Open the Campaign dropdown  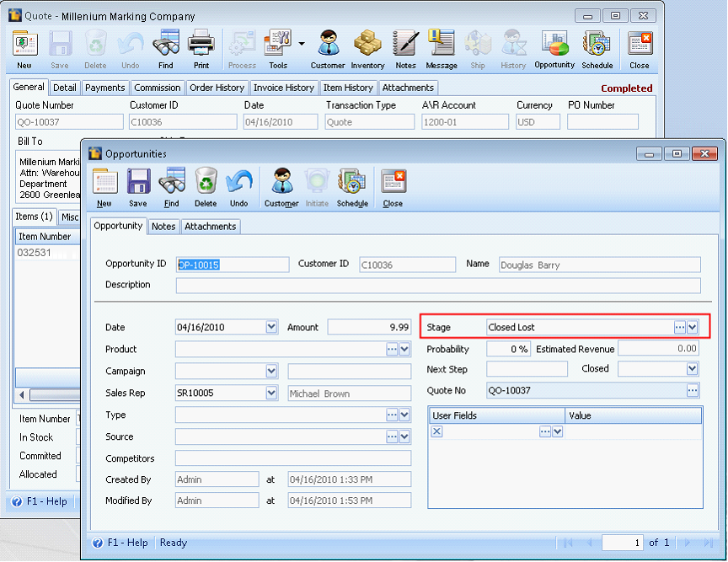coord(271,371)
